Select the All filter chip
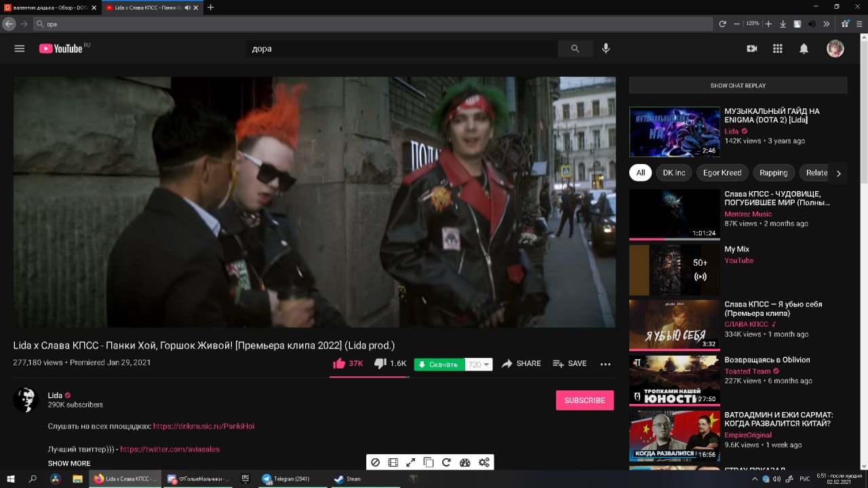 point(640,173)
